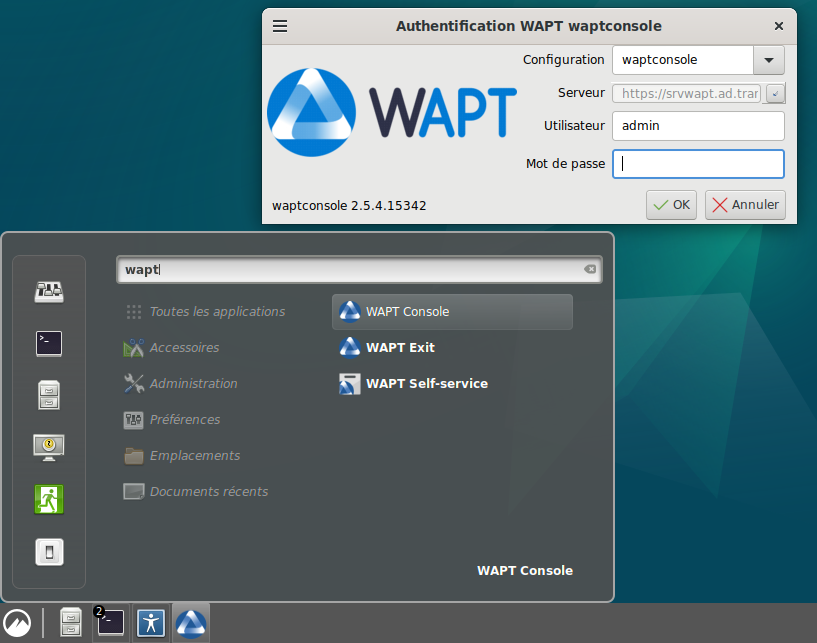
Task: Open the Configuration dropdown arrow
Action: 769,60
